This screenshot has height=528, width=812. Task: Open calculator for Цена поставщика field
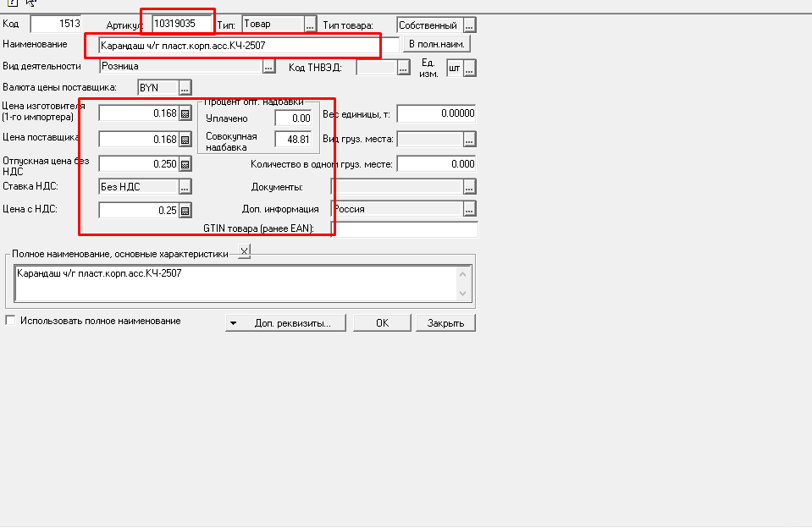point(185,140)
